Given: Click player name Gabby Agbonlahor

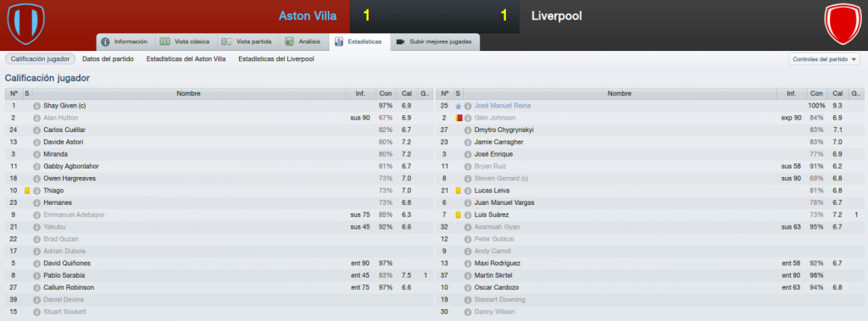Looking at the screenshot, I should (x=68, y=166).
